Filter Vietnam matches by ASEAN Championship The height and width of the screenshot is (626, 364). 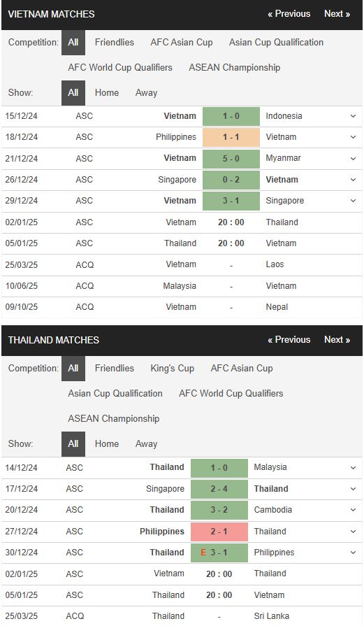pos(235,67)
